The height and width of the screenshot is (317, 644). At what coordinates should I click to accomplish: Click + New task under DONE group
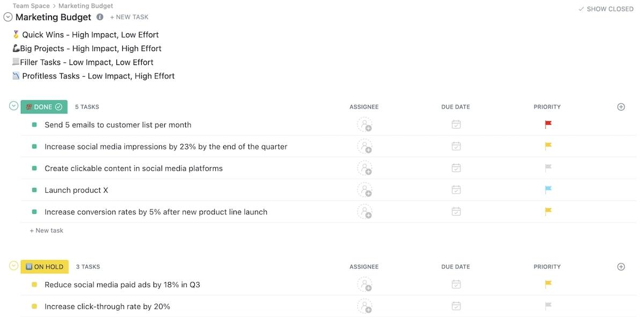click(47, 230)
